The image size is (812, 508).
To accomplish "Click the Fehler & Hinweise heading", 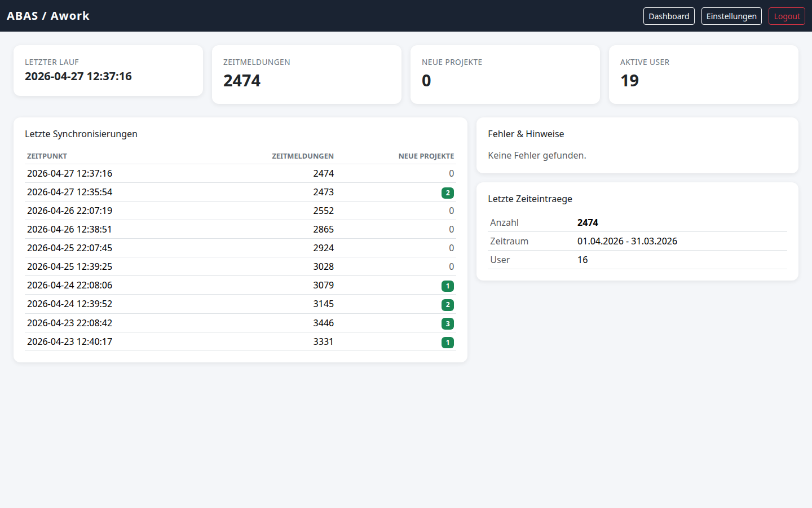I will 526,134.
